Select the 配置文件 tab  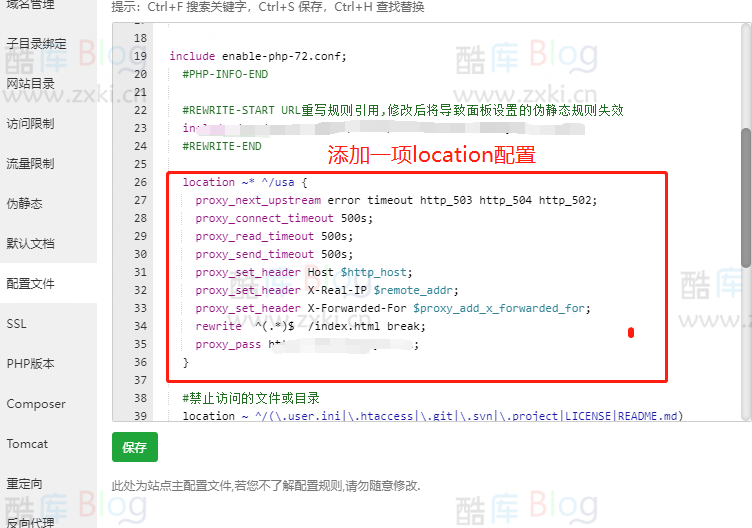pos(30,283)
